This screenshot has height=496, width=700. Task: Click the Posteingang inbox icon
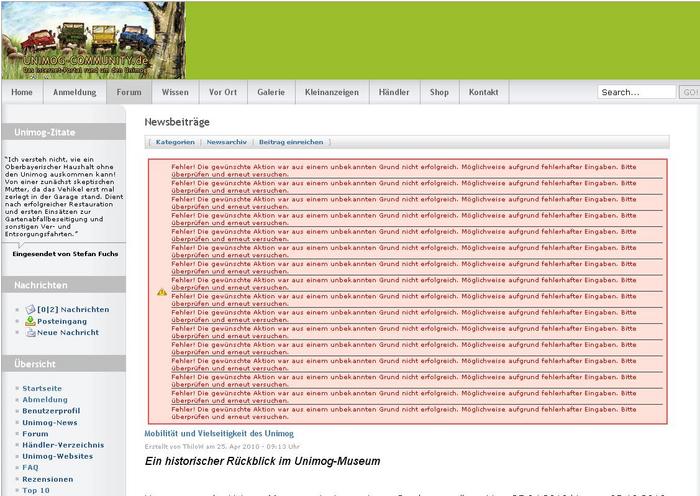point(30,321)
